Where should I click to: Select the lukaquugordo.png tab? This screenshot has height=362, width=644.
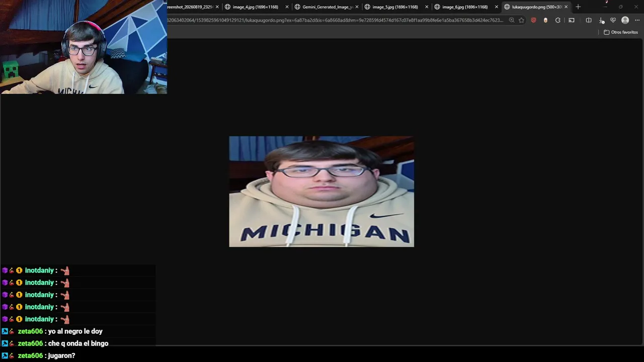pos(536,7)
